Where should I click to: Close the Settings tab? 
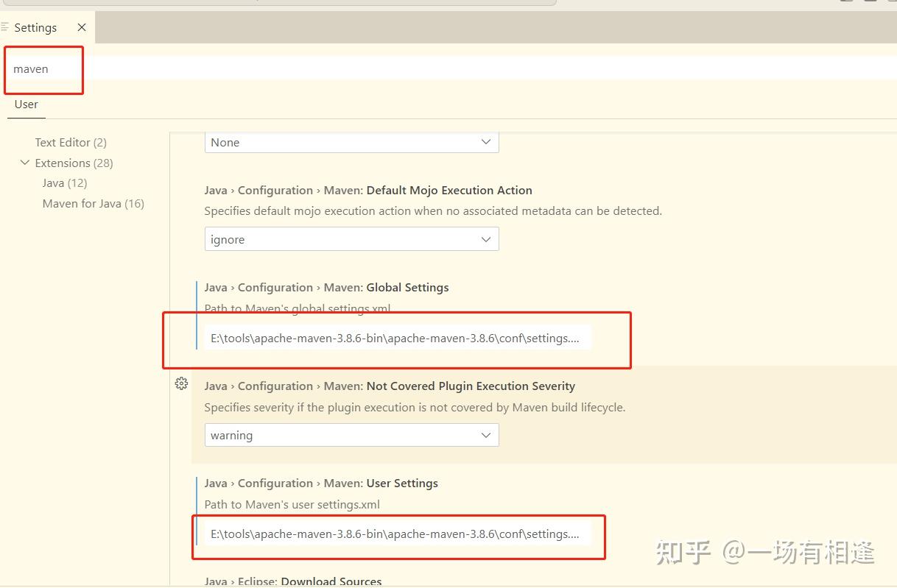tap(81, 27)
